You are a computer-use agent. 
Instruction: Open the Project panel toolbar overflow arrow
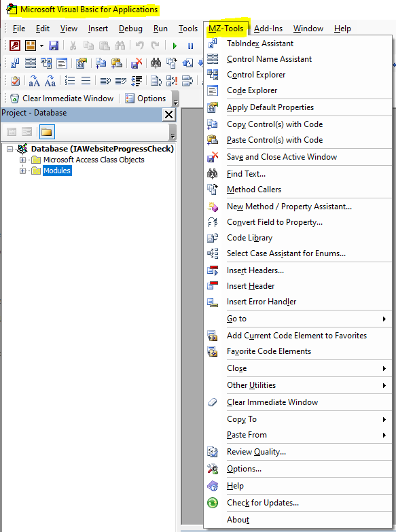(x=173, y=132)
